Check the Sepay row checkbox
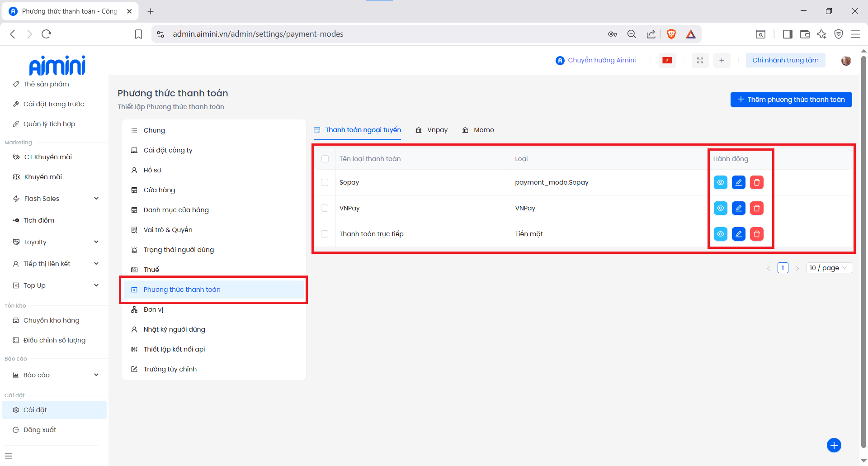 coord(325,182)
